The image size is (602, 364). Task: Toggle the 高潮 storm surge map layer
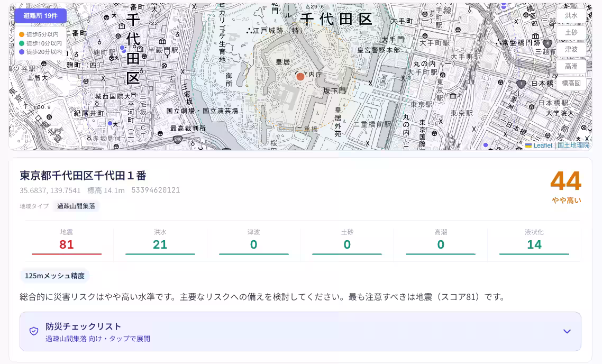coord(571,67)
